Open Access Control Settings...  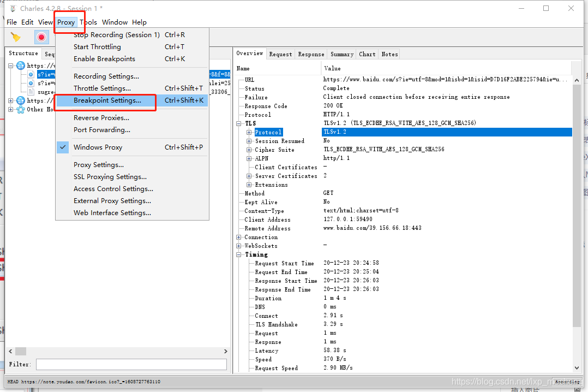click(x=132, y=189)
